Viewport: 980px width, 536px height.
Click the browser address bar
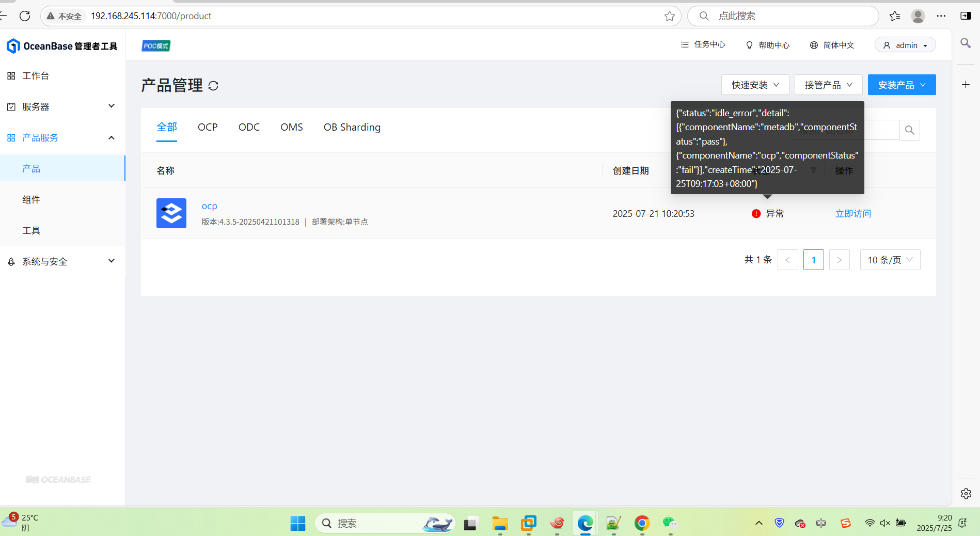(361, 16)
